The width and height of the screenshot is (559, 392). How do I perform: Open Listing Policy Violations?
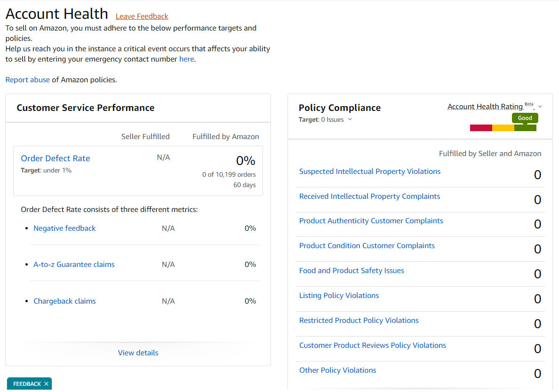(x=339, y=296)
